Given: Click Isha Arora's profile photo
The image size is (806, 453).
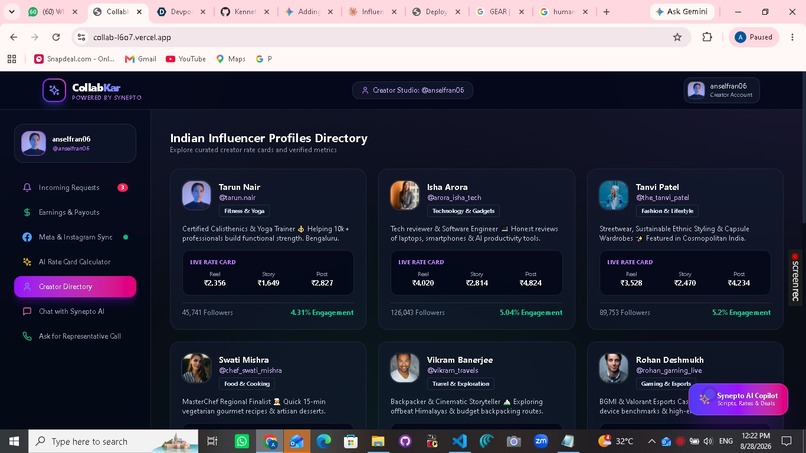Looking at the screenshot, I should (x=405, y=195).
